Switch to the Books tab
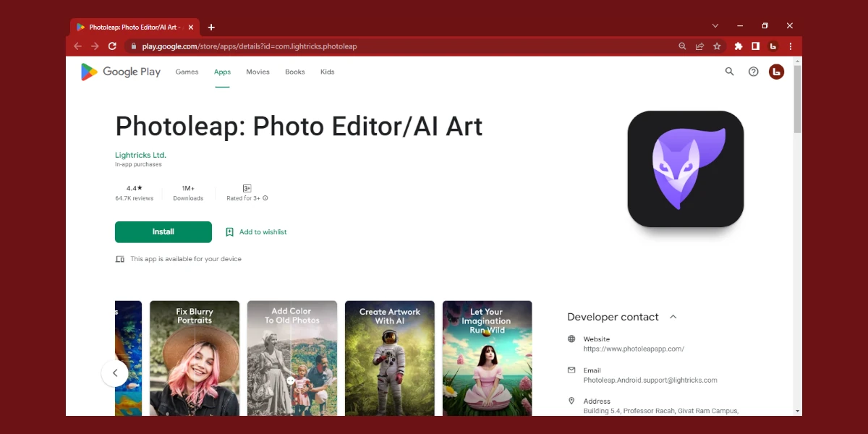Image resolution: width=868 pixels, height=434 pixels. tap(295, 72)
